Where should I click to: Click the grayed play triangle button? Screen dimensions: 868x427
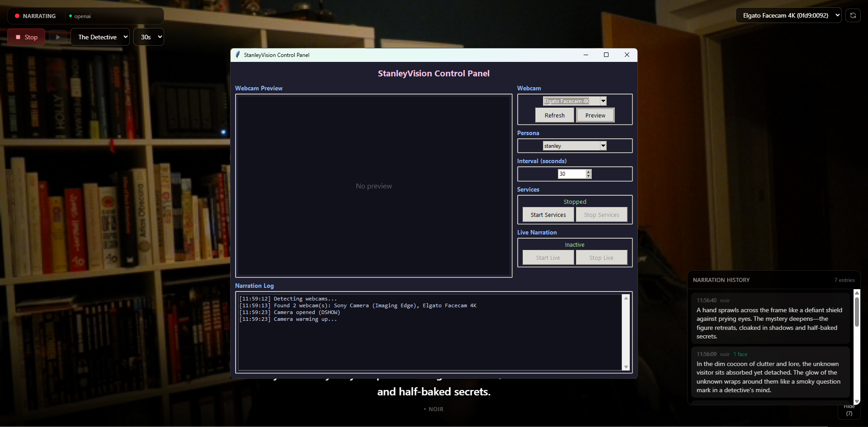pyautogui.click(x=58, y=37)
